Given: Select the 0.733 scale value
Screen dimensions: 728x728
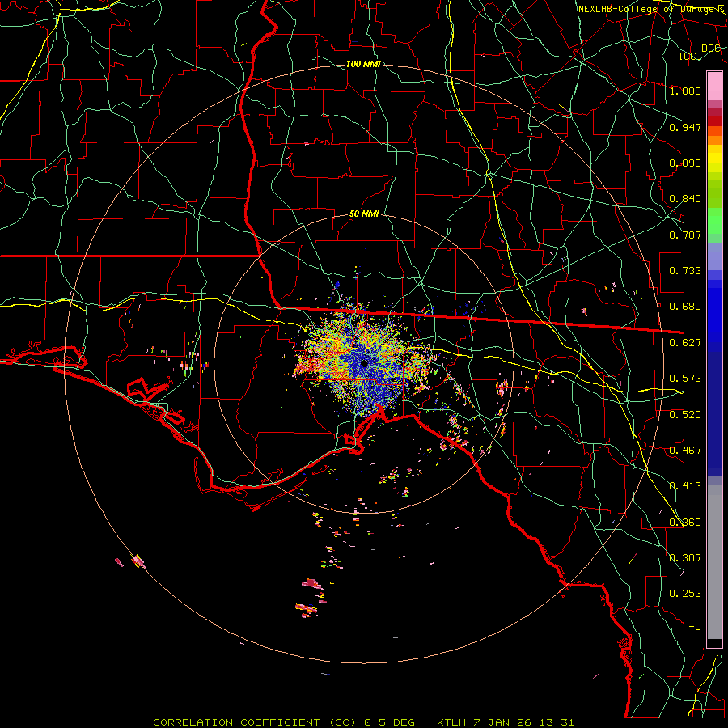Looking at the screenshot, I should coord(685,271).
